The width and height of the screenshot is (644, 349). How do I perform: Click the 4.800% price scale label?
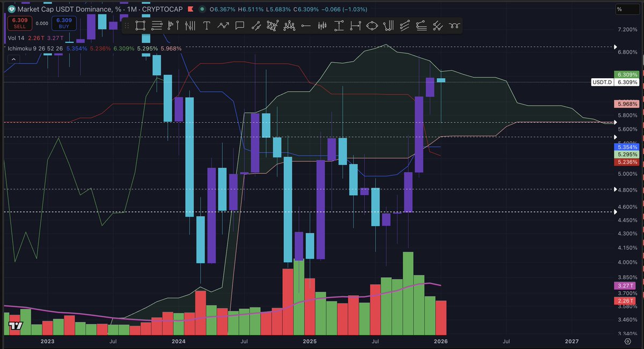click(x=627, y=189)
